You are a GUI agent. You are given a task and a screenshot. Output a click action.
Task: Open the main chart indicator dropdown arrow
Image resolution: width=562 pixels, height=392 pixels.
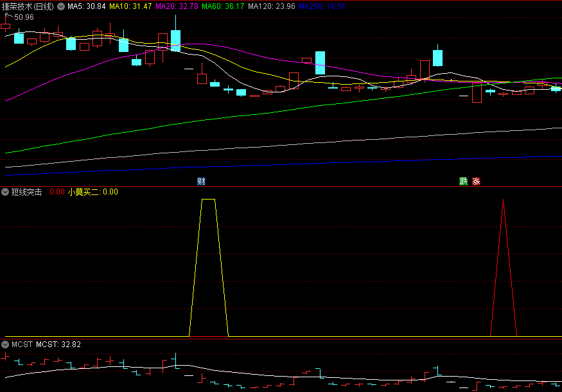[x=61, y=6]
